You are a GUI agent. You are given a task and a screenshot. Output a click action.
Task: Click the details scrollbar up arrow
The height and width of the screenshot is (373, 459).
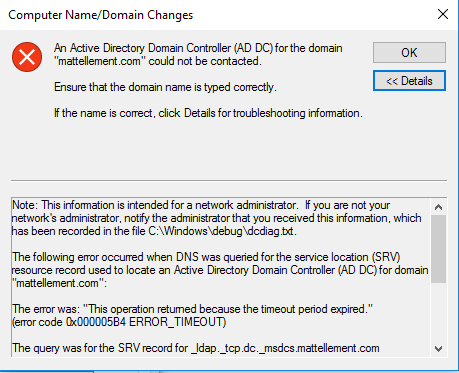[x=438, y=207]
